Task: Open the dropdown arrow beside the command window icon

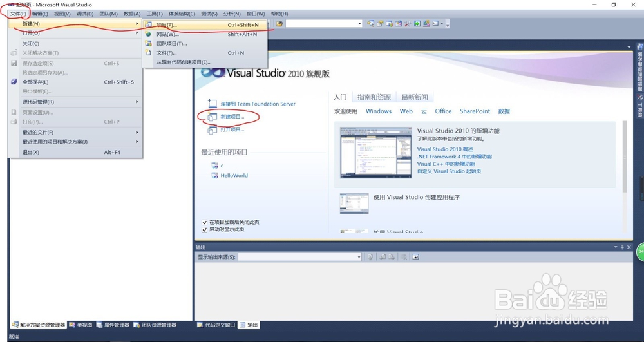Action: (442, 23)
